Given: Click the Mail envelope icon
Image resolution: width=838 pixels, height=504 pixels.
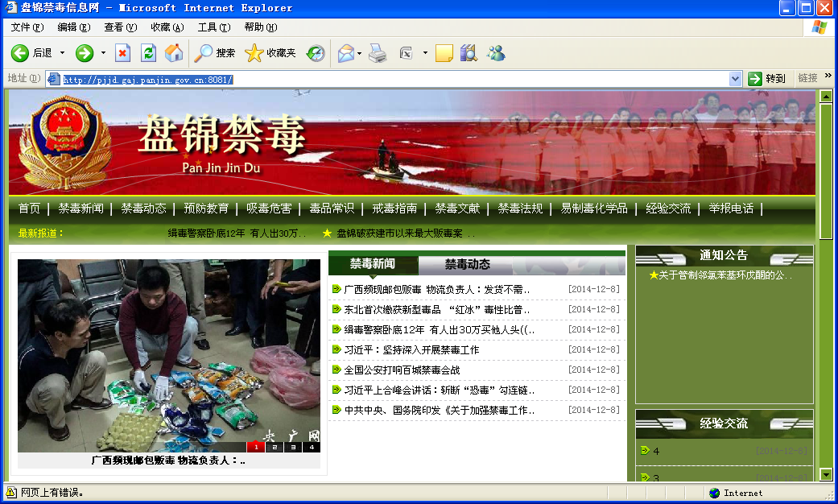Looking at the screenshot, I should point(346,53).
